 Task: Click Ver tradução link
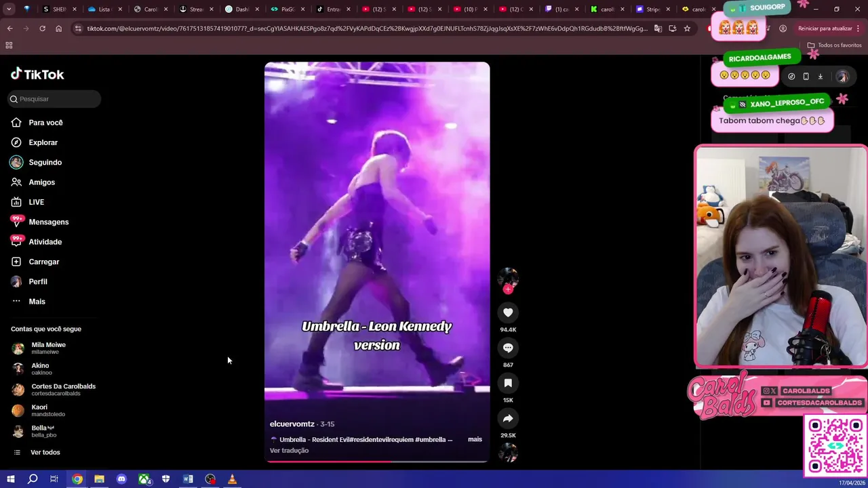click(x=289, y=451)
